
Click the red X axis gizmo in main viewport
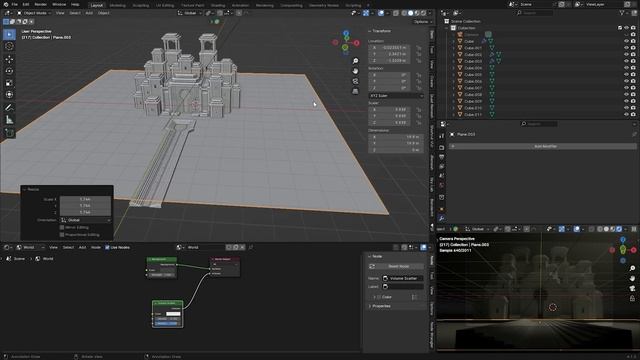(x=356, y=42)
